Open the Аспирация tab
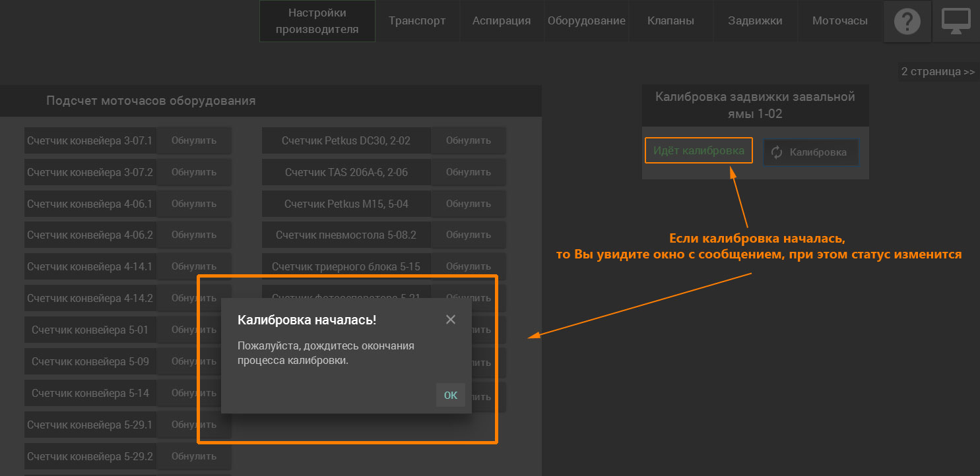The image size is (980, 476). 502,21
